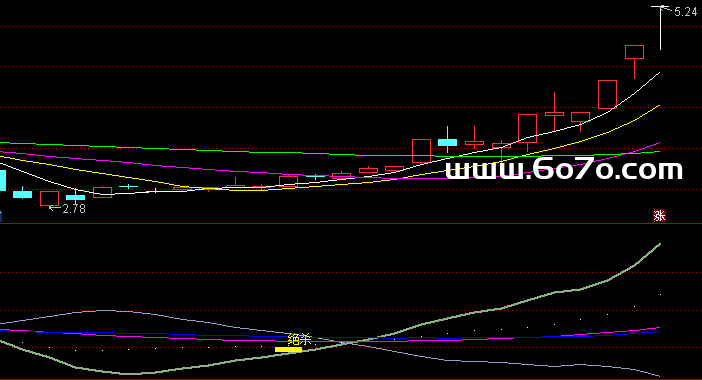Select the red candle marked with 2.78 arrow
702x380 pixels.
[x=49, y=199]
